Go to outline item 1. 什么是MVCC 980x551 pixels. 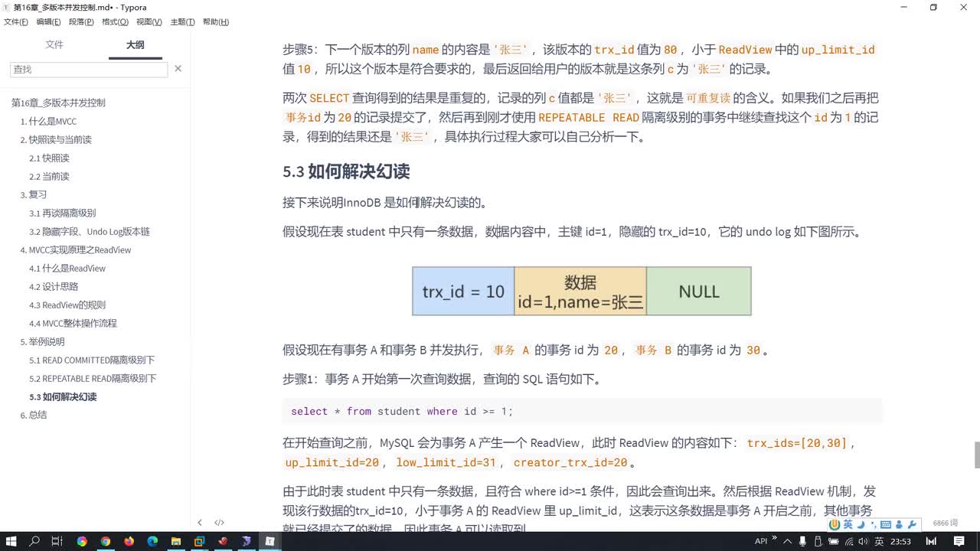tap(48, 121)
